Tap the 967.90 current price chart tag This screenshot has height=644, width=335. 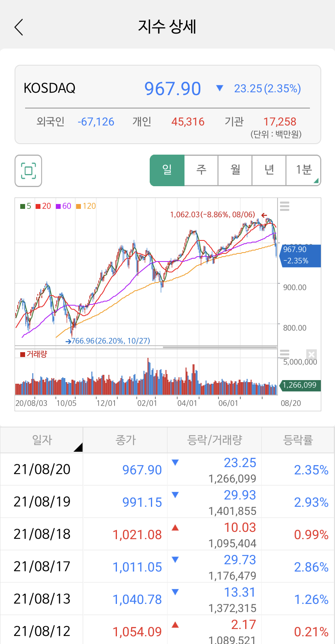coord(300,255)
